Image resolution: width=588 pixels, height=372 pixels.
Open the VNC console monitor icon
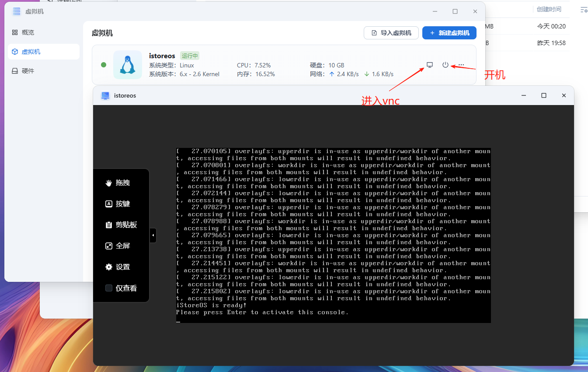point(430,65)
